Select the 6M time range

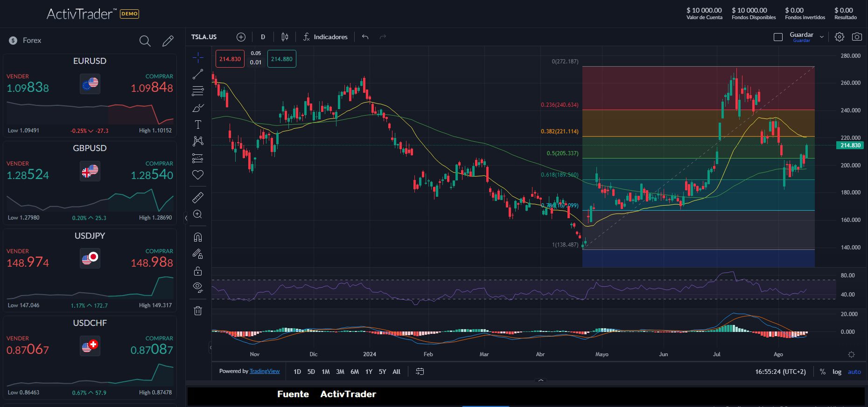coord(355,372)
